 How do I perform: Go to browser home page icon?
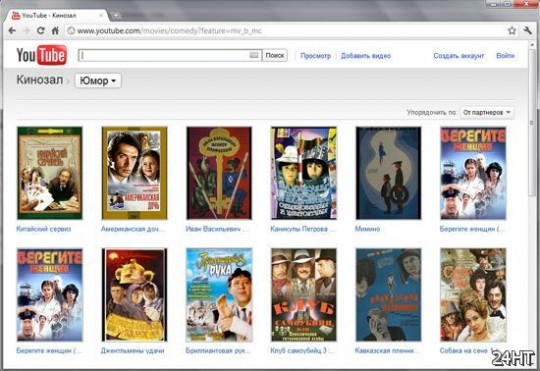[x=55, y=31]
